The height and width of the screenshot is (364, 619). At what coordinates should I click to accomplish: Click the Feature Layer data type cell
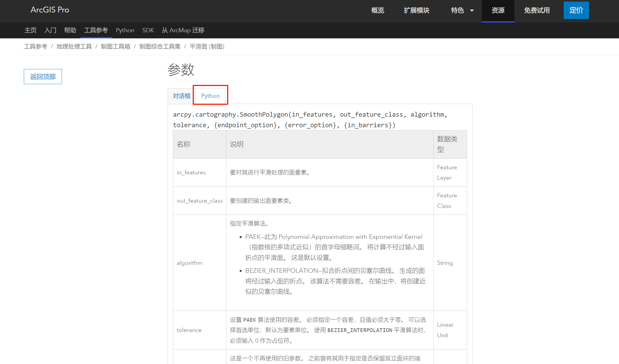(x=450, y=172)
